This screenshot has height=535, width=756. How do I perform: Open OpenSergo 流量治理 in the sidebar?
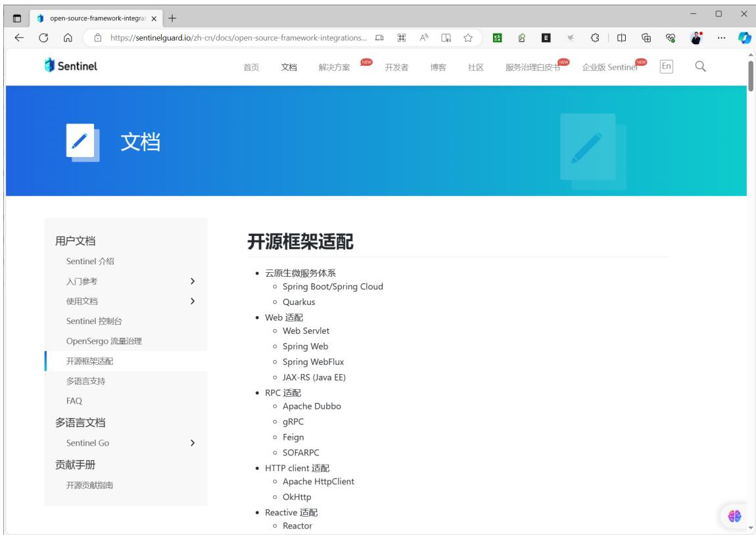104,341
